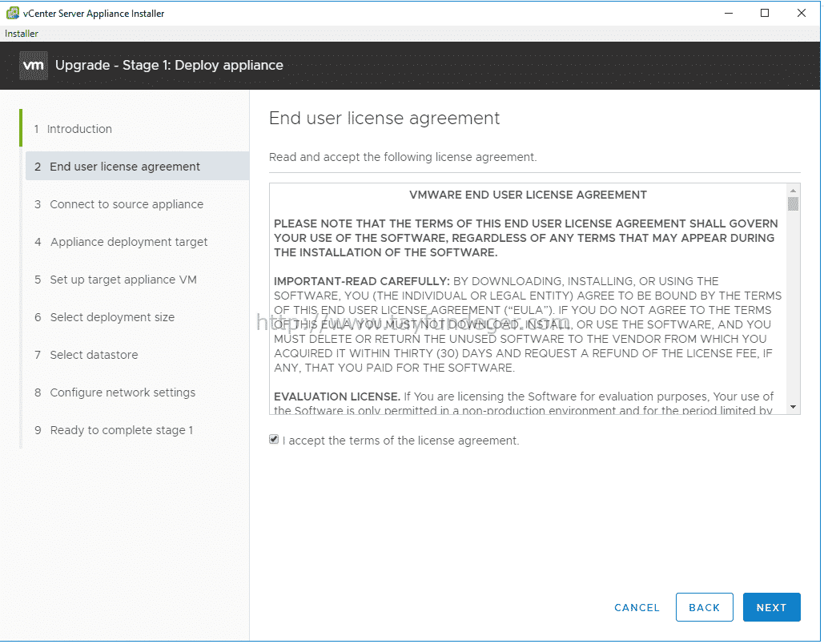Maximize the installer window
Screen dimensions: 824x644
tap(765, 13)
